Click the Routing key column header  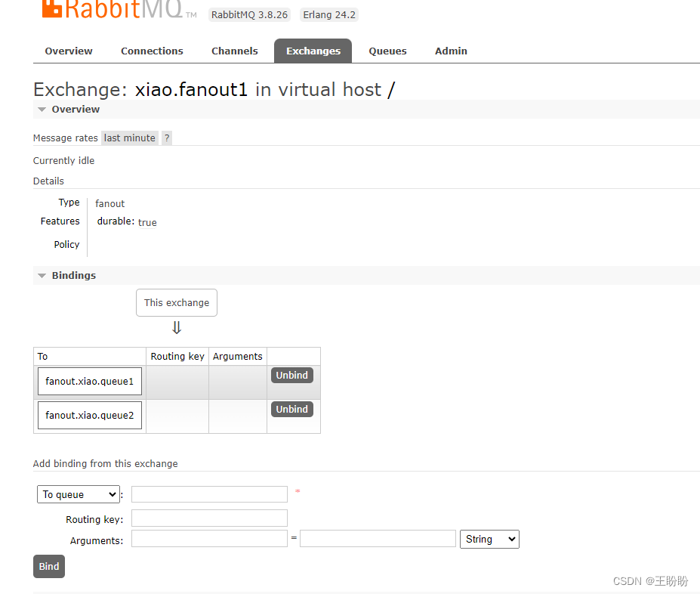(x=177, y=357)
